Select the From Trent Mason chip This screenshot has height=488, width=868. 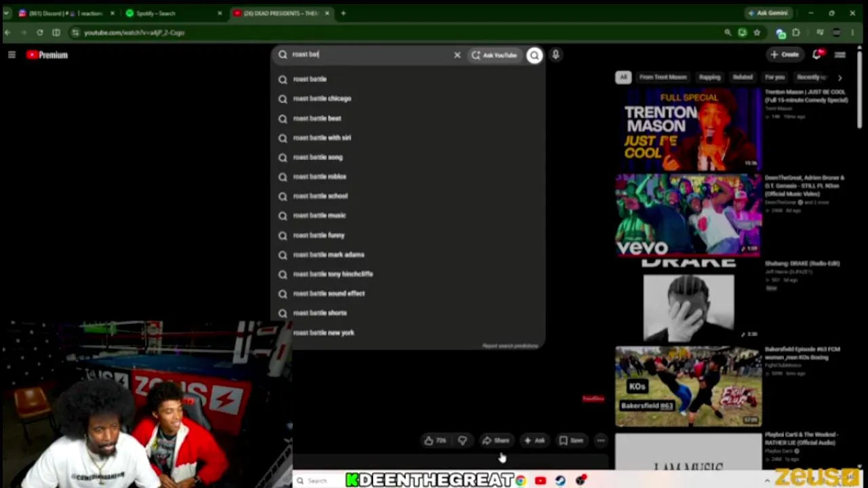(663, 77)
